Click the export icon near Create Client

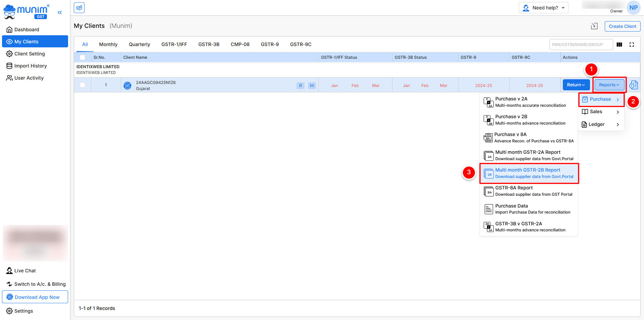pyautogui.click(x=594, y=26)
